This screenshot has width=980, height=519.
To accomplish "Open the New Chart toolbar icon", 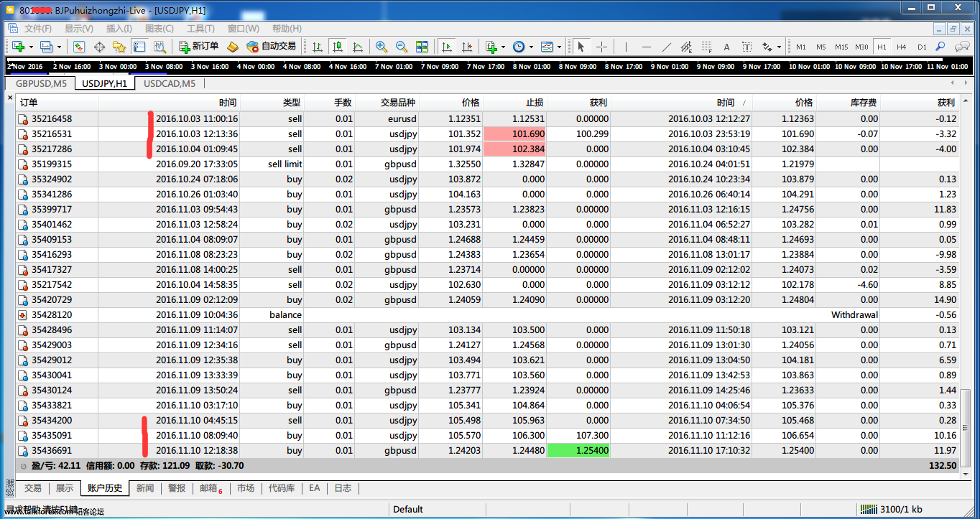I will click(17, 47).
